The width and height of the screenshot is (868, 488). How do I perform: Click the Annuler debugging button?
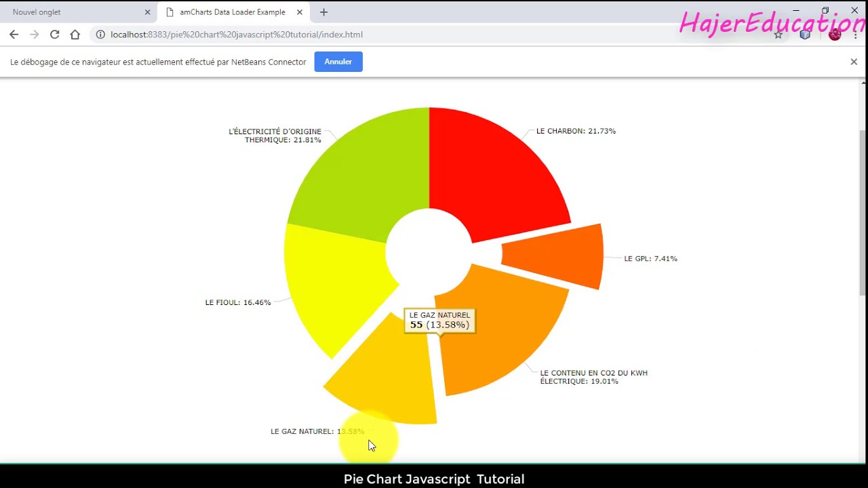pos(338,62)
